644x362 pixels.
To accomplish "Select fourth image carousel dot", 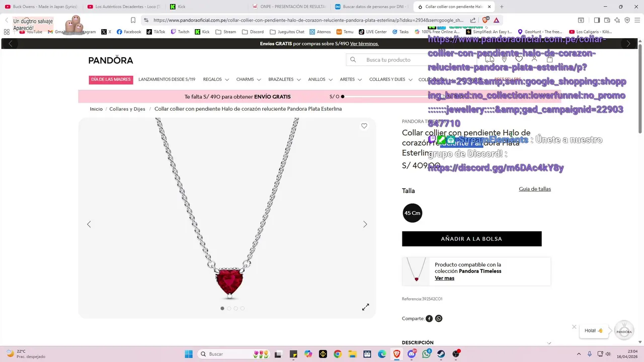I will 243,308.
